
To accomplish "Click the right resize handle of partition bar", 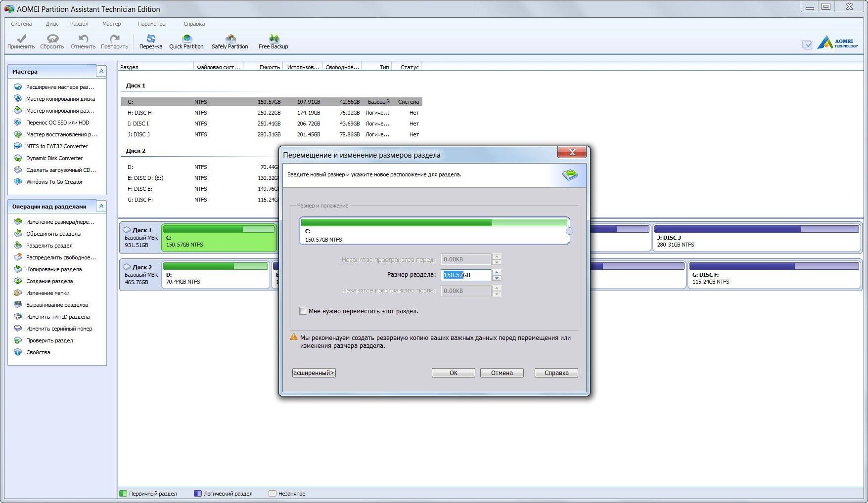I will [569, 231].
